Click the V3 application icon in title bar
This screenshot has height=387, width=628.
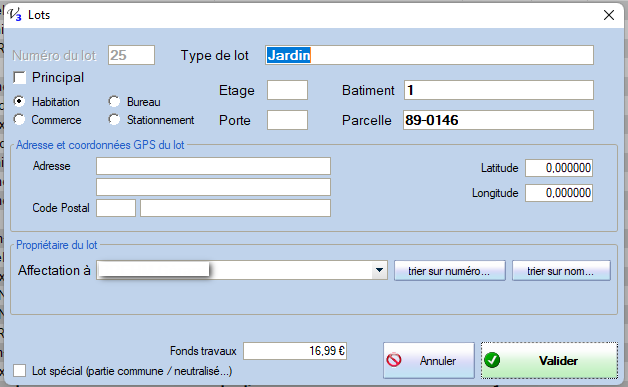15,15
